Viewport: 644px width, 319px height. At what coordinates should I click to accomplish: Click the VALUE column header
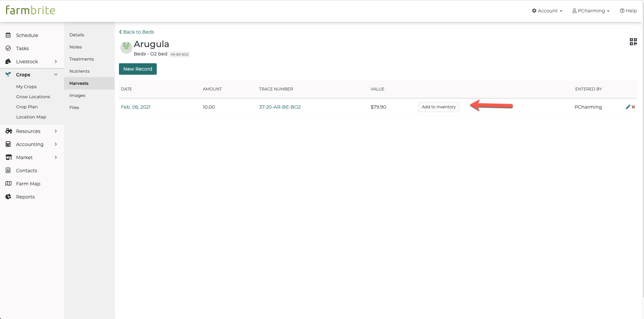(x=377, y=89)
